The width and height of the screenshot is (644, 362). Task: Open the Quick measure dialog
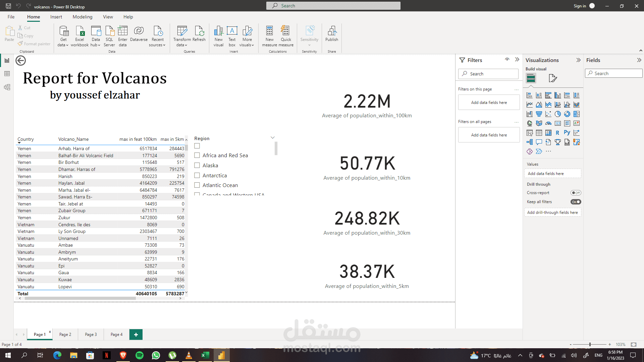click(286, 36)
